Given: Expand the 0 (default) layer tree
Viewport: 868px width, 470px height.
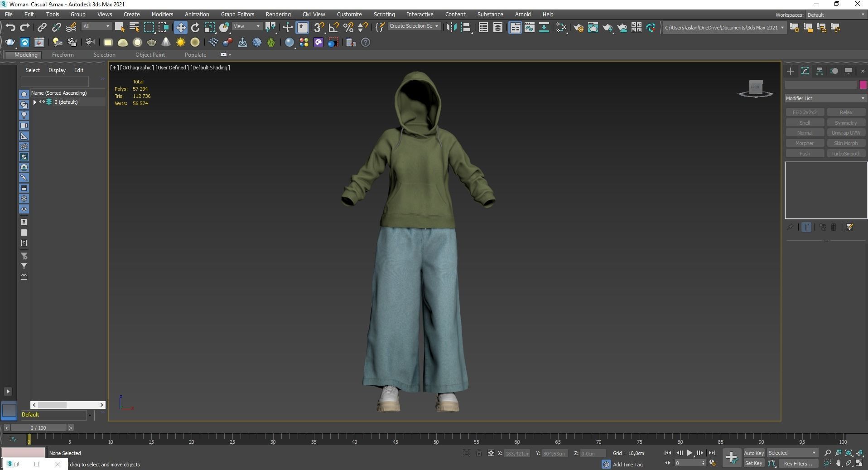Looking at the screenshot, I should pyautogui.click(x=34, y=102).
